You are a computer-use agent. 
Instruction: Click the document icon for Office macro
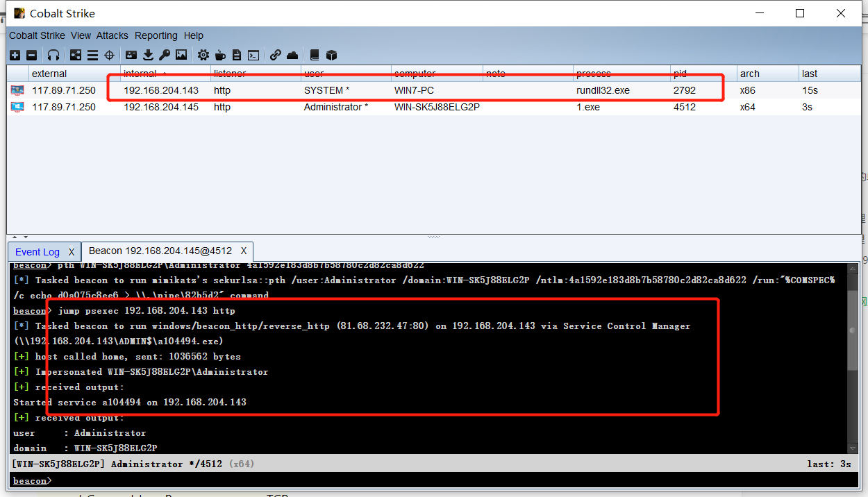click(237, 55)
